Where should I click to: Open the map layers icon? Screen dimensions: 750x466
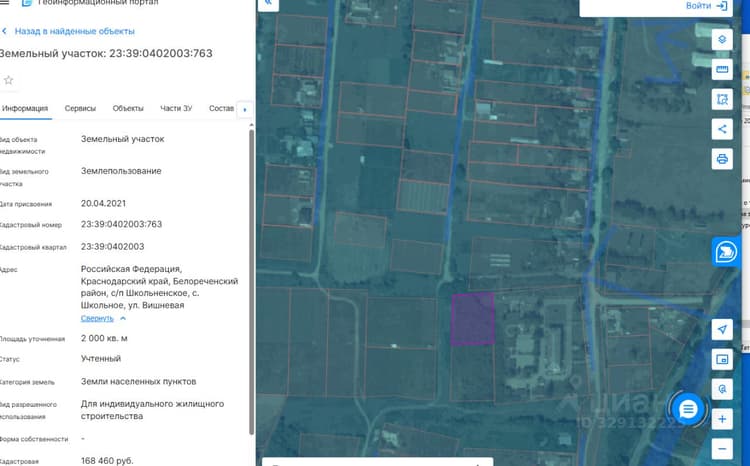coord(722,39)
